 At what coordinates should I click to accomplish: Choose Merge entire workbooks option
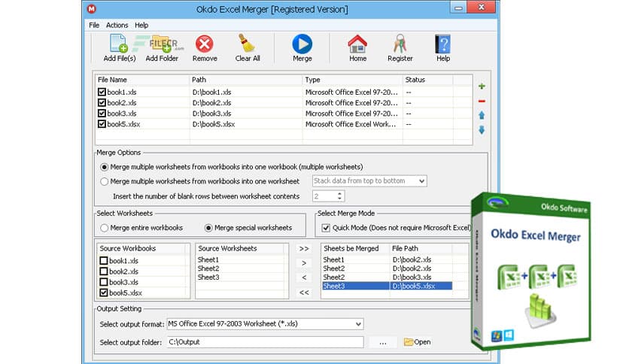click(x=105, y=228)
